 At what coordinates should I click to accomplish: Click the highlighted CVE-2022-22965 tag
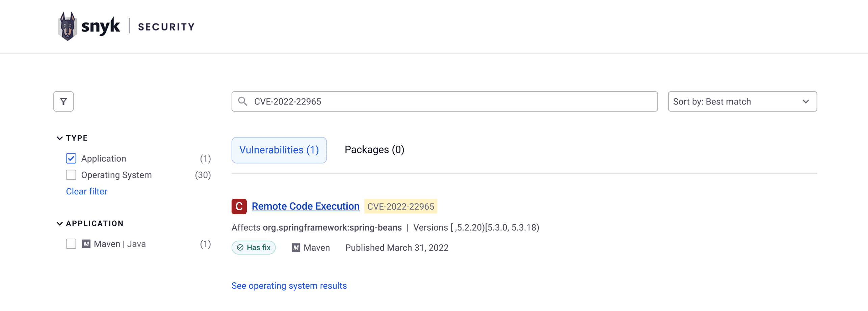click(401, 207)
